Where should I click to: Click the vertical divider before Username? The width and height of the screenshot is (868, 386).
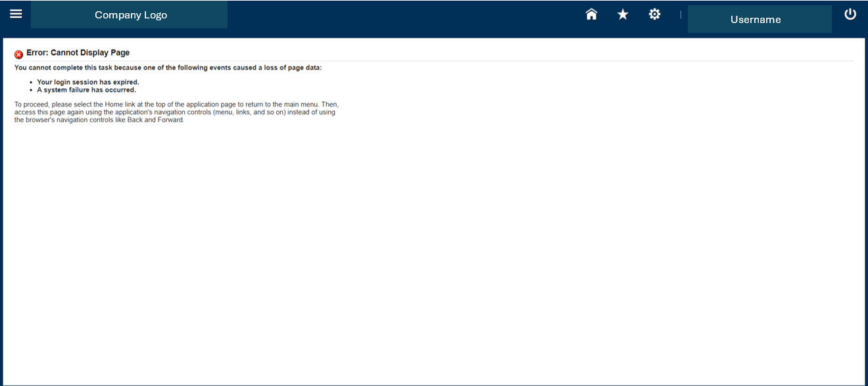click(681, 14)
